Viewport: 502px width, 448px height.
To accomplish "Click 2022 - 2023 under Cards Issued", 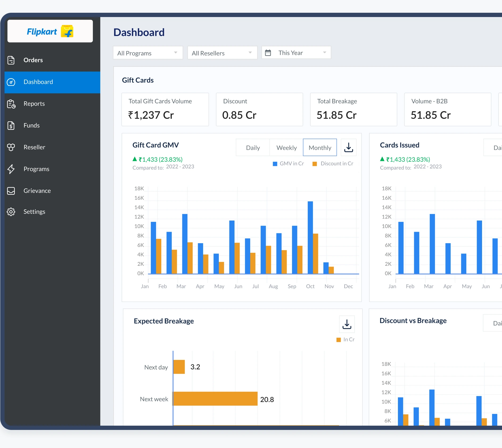I will point(428,167).
